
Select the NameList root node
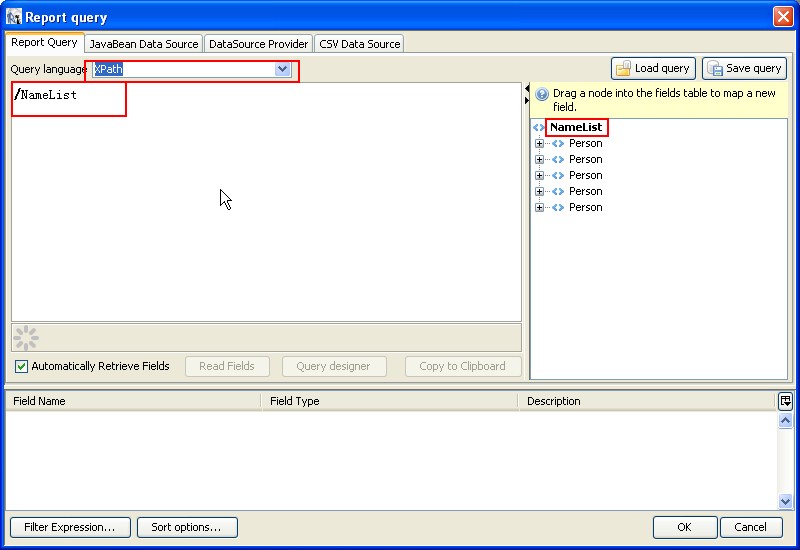(x=576, y=127)
